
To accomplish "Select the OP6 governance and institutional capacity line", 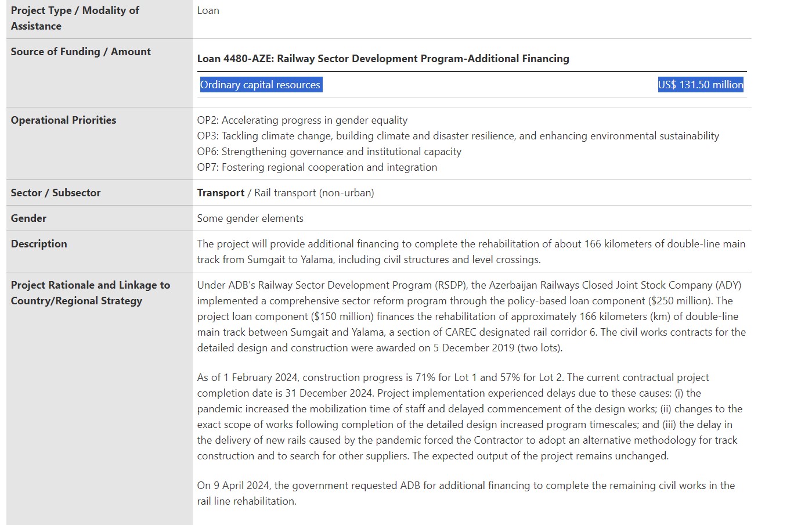I will coord(329,152).
